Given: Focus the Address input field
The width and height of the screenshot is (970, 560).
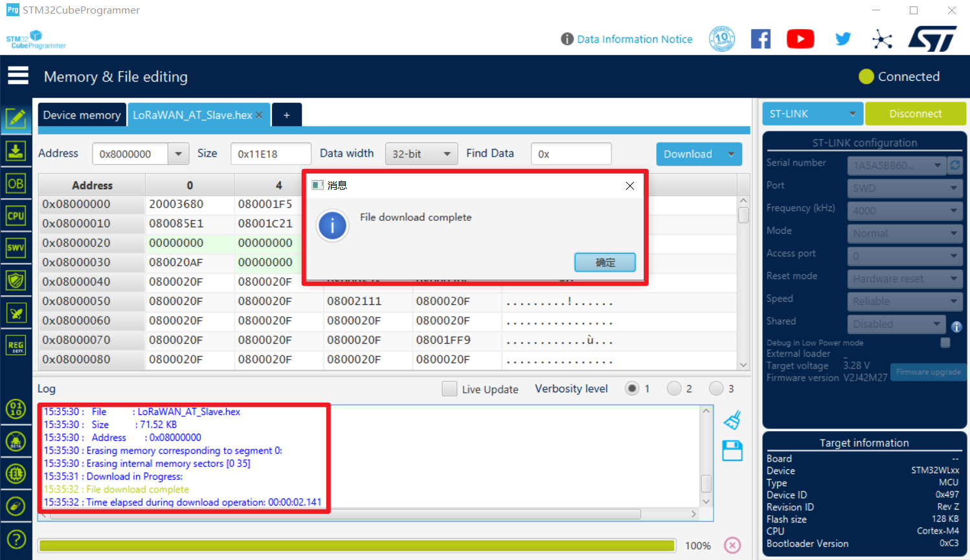Looking at the screenshot, I should pos(131,154).
